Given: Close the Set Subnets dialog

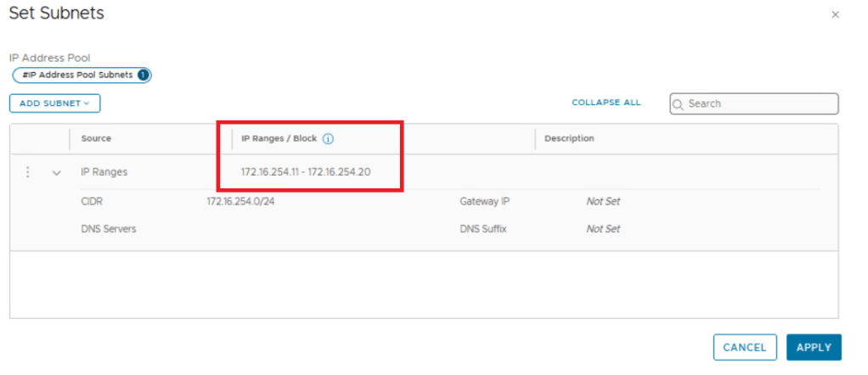Looking at the screenshot, I should pyautogui.click(x=835, y=14).
